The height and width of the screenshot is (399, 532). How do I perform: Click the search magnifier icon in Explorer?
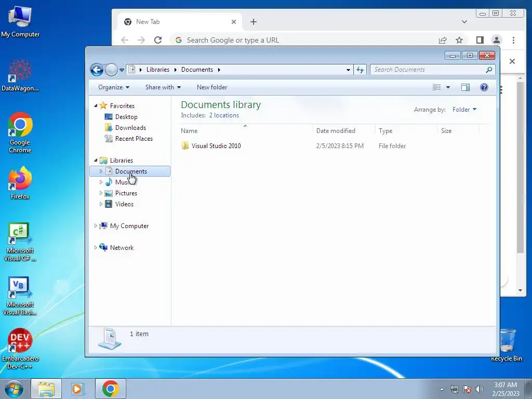tap(489, 70)
